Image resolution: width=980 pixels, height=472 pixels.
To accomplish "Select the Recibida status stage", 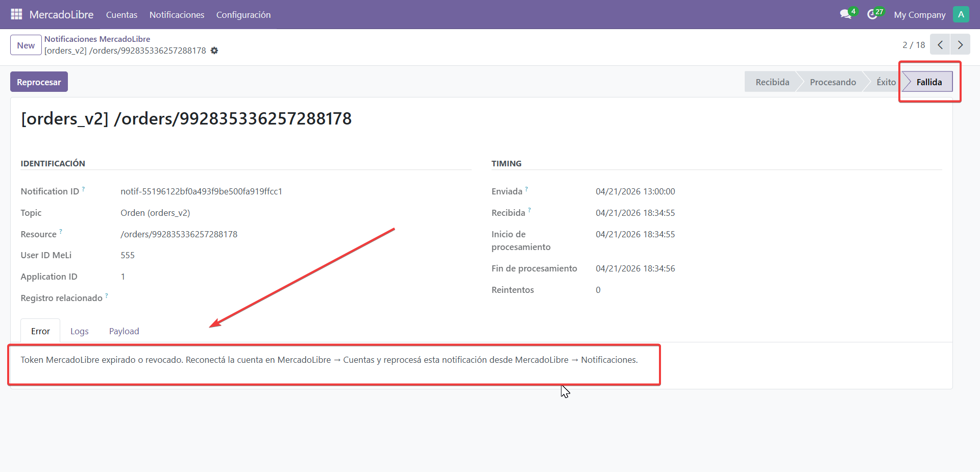I will pyautogui.click(x=772, y=82).
